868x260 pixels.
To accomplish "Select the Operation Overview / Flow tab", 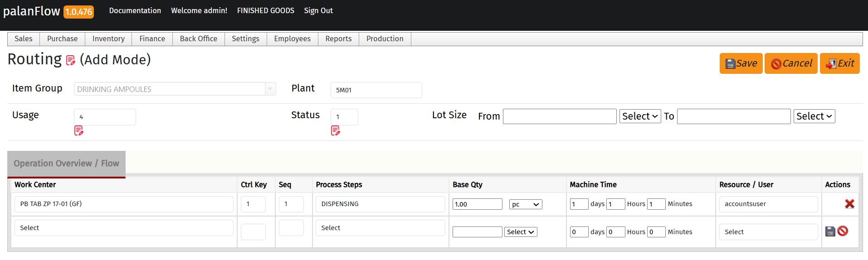I will coord(66,164).
